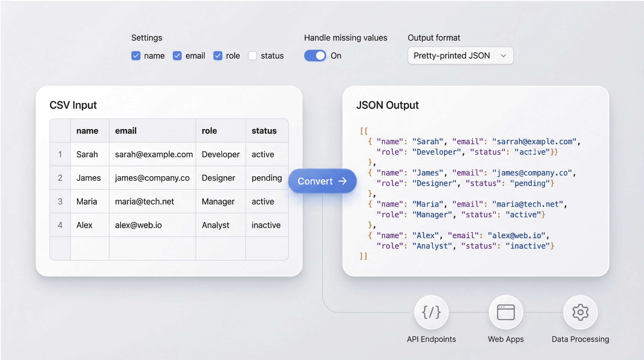Uncheck the name checkbox under Settings
This screenshot has height=360, width=644.
136,56
